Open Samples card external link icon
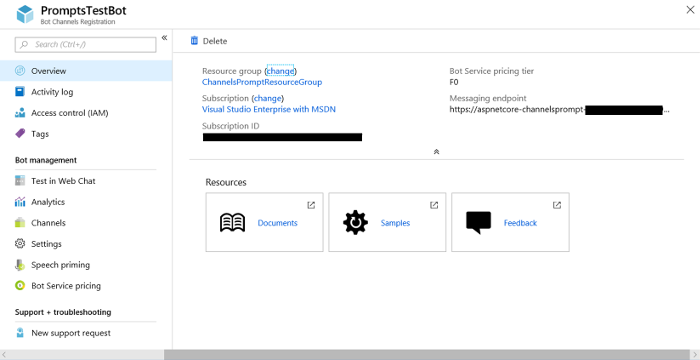The width and height of the screenshot is (700, 360). 434,205
